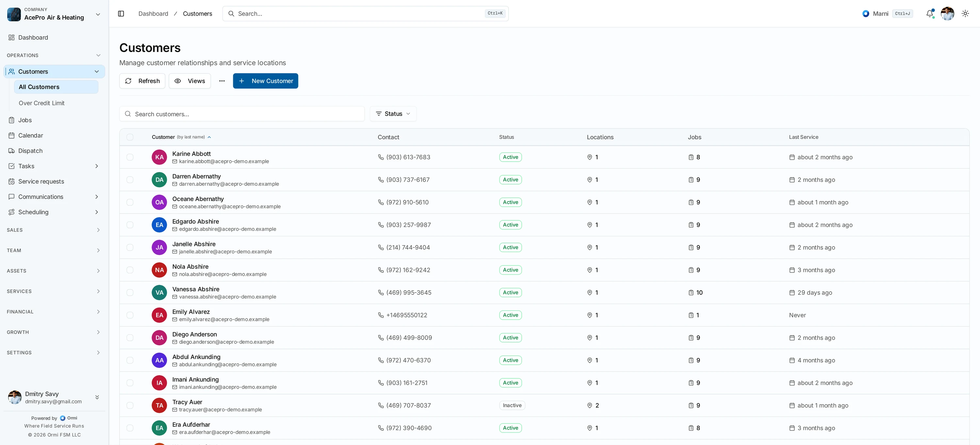980x445 pixels.
Task: Click Tracy Auer's Inactive status badge
Action: click(x=512, y=405)
